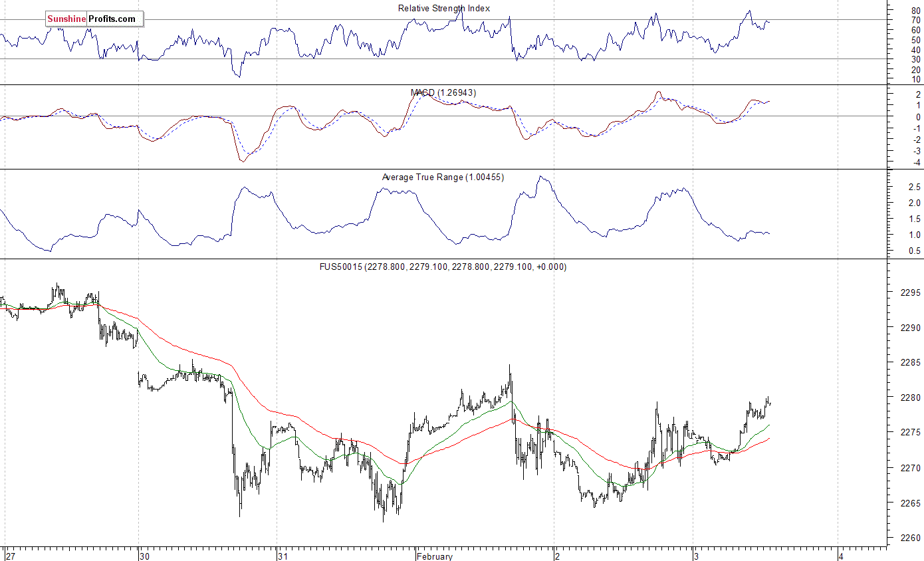The width and height of the screenshot is (924, 561).
Task: Select the MACD (1.26943) panel title
Action: click(x=444, y=92)
